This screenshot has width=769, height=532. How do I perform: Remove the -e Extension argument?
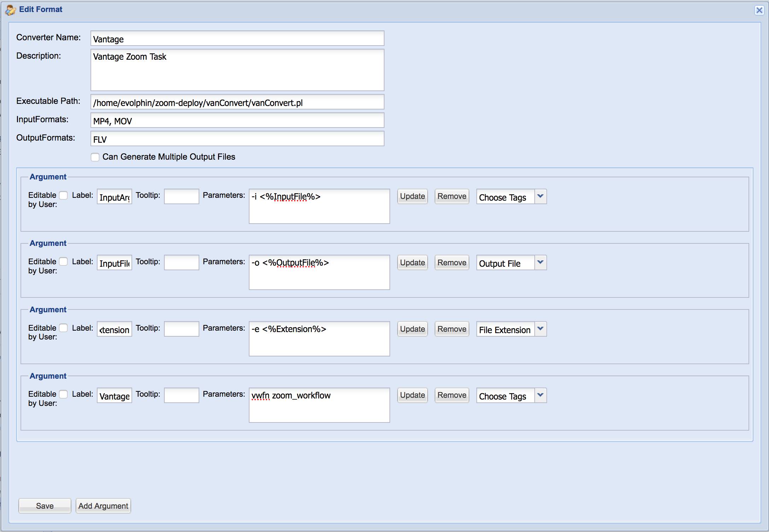452,329
